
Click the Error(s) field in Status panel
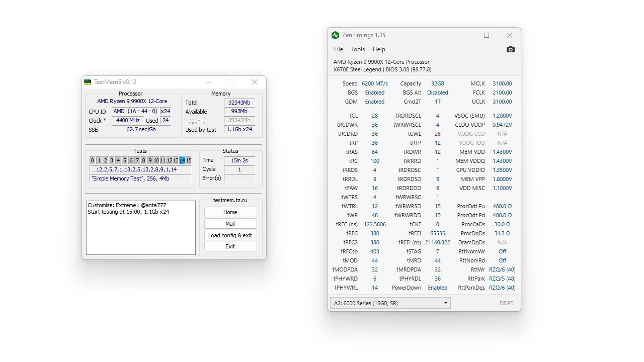click(239, 178)
